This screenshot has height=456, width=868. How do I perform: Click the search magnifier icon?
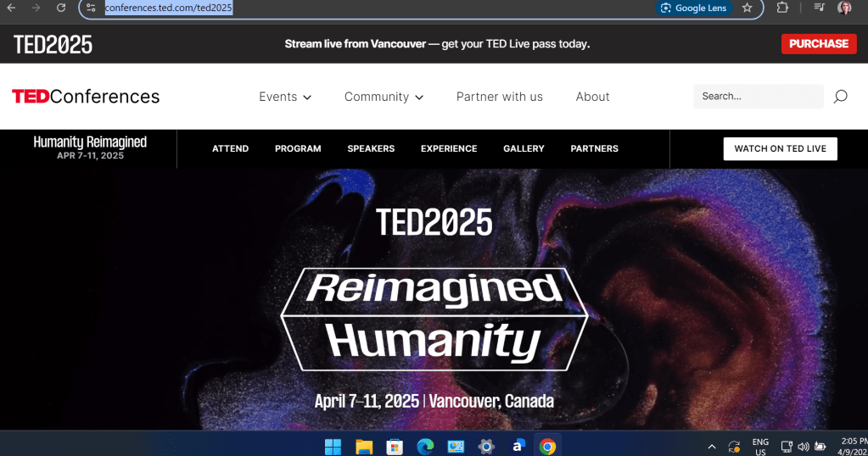coord(840,97)
